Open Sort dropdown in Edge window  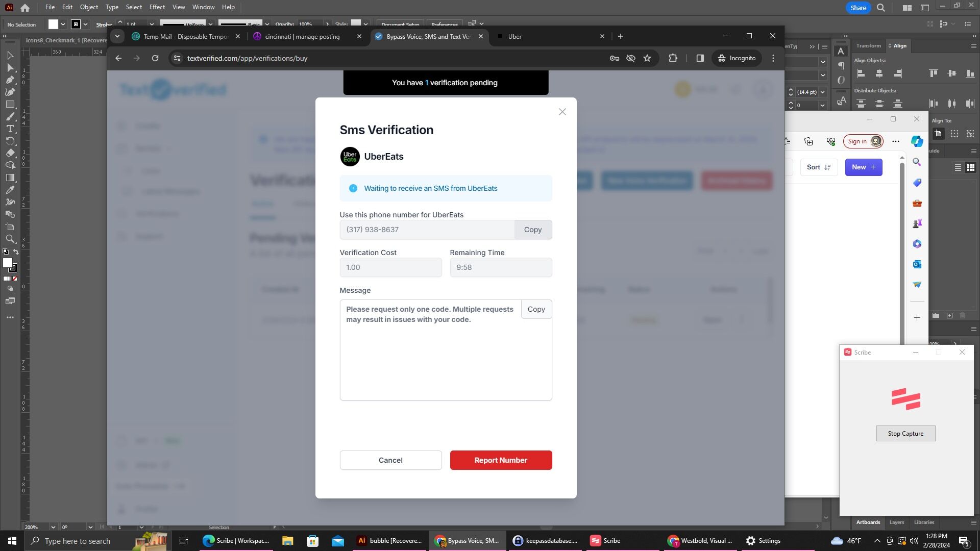(819, 167)
